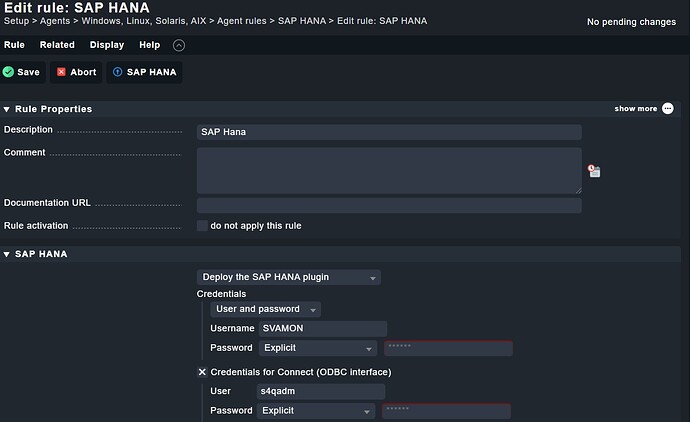This screenshot has width=690, height=422.
Task: Click the red Abort cross icon
Action: coord(61,72)
